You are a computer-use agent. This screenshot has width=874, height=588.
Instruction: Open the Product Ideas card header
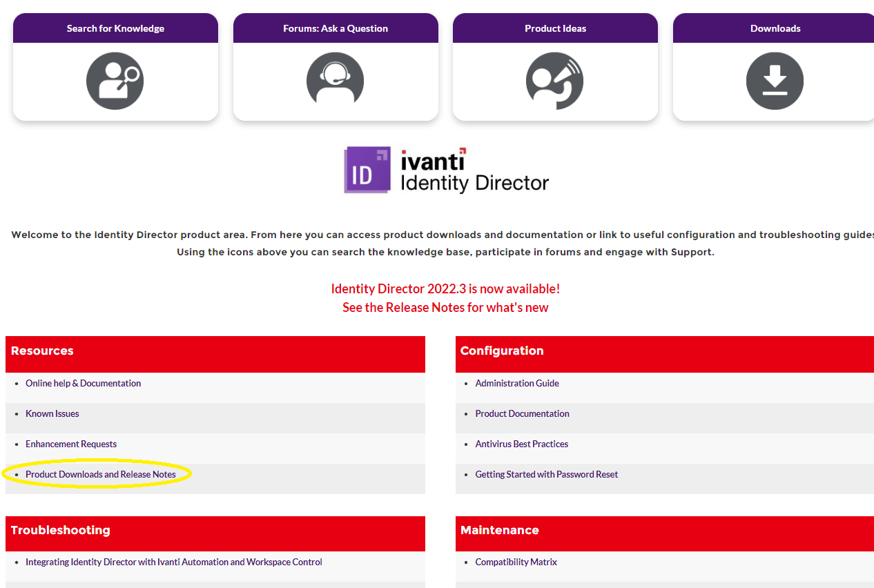(x=555, y=28)
